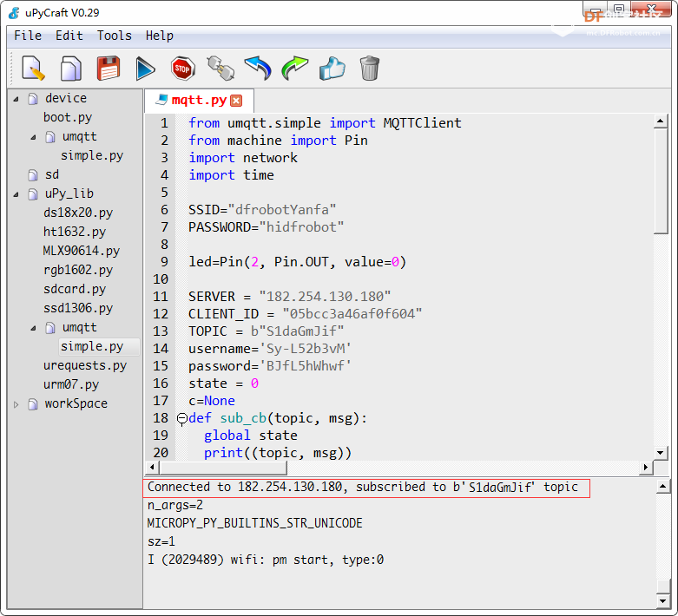
Task: Close the mqtt.py tab with the red X
Action: pos(236,101)
